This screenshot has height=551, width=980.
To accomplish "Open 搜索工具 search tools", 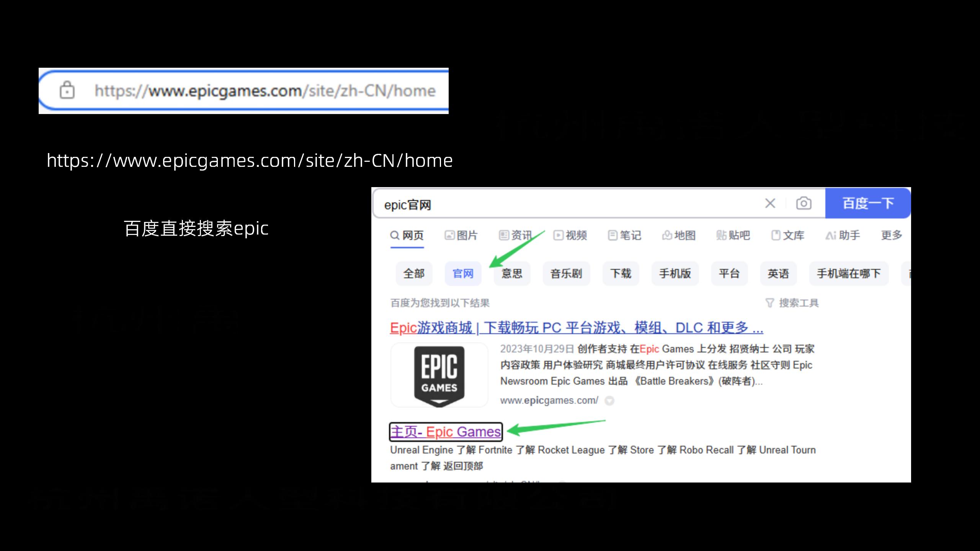I will 792,303.
